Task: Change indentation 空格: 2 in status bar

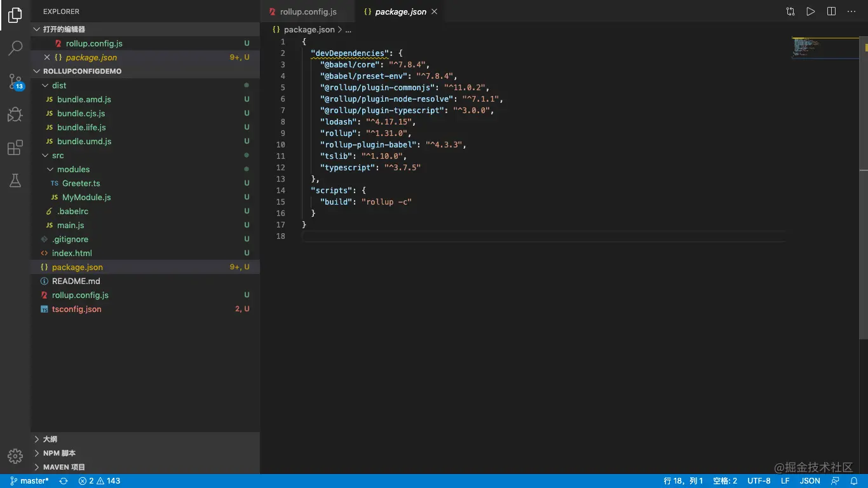Action: tap(725, 481)
